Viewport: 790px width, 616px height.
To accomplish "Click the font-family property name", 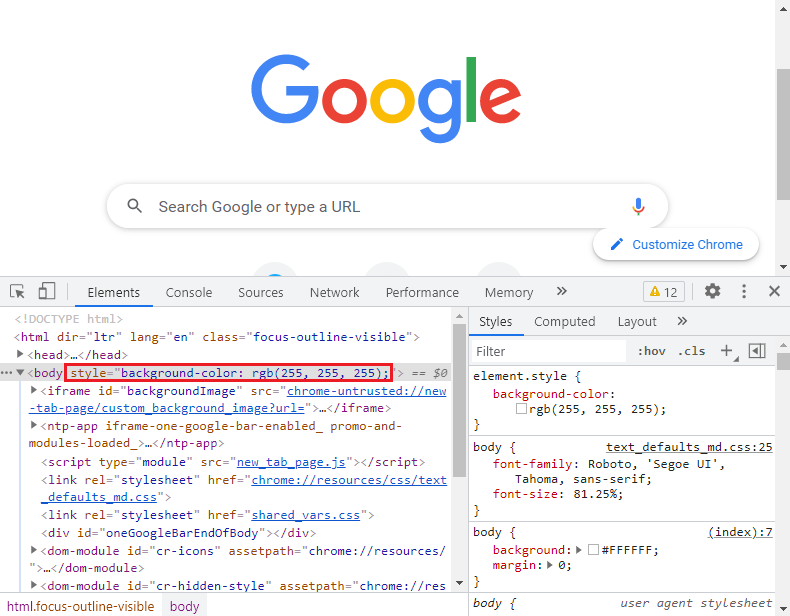I will click(x=532, y=464).
